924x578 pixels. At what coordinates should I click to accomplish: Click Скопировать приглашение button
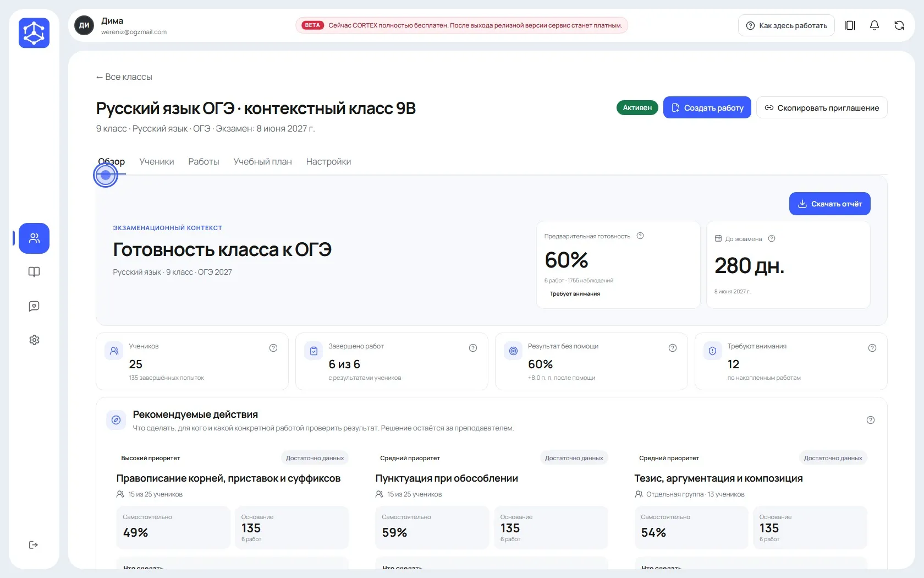tap(822, 108)
